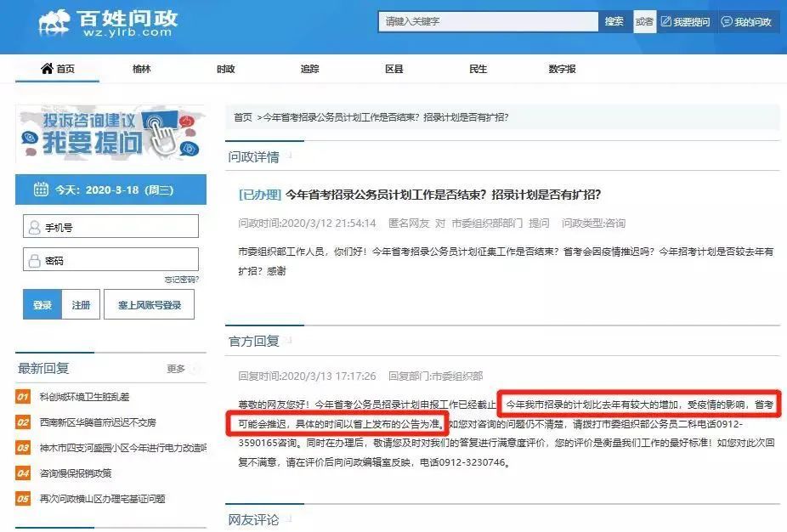Open the 注册 registration link
The image size is (787, 532).
click(x=81, y=303)
